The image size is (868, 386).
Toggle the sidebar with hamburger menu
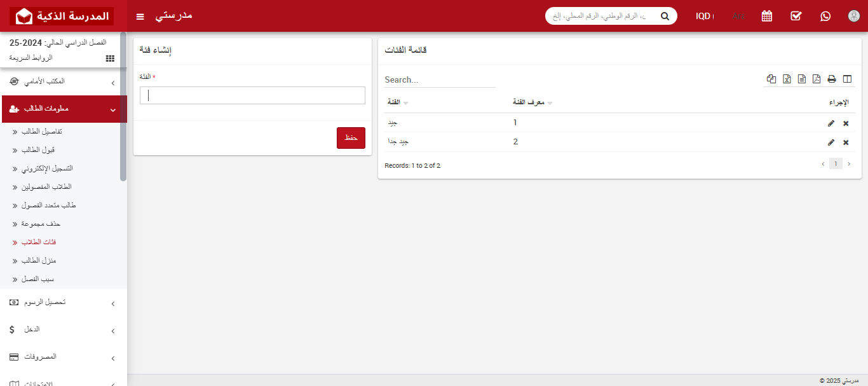140,16
